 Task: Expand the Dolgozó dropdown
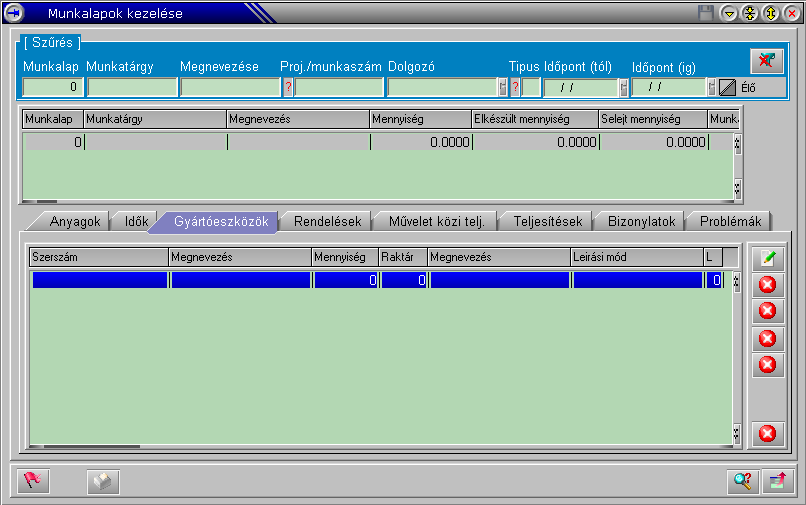[502, 87]
